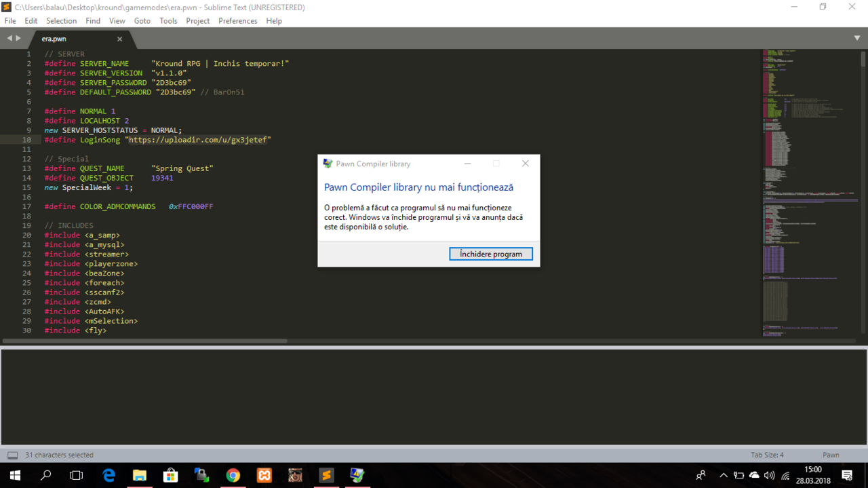The image size is (868, 488).
Task: Click <streamer> include
Action: [x=106, y=254]
